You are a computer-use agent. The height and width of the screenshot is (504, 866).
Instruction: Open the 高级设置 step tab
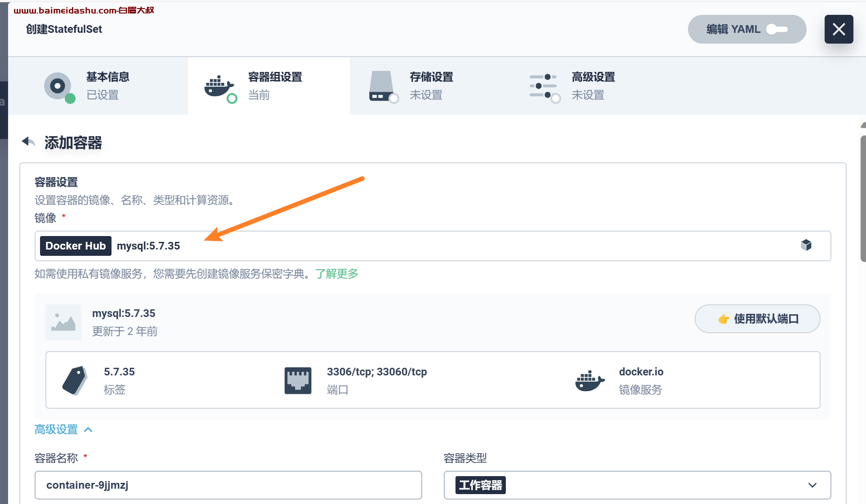pyautogui.click(x=593, y=86)
